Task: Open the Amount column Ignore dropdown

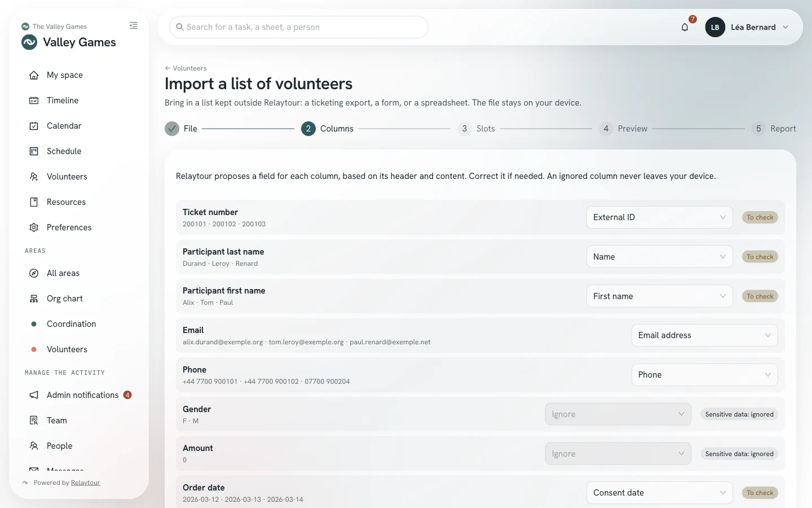Action: [x=618, y=454]
